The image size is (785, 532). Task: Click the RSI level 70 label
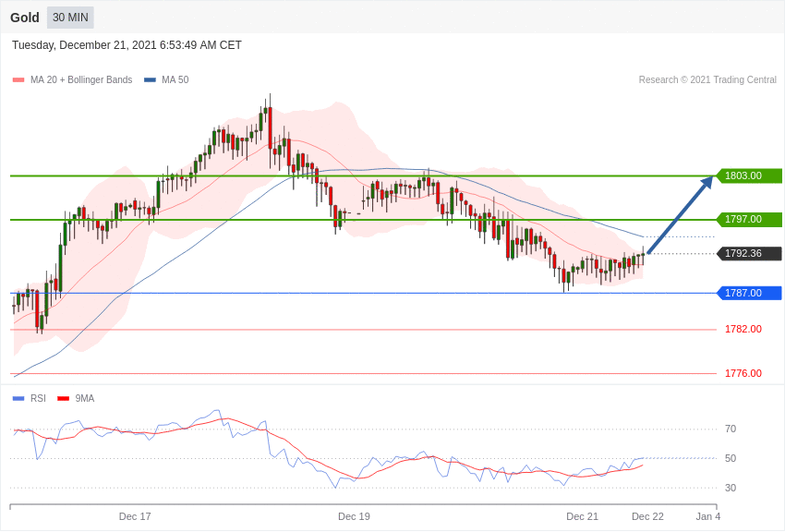click(731, 429)
